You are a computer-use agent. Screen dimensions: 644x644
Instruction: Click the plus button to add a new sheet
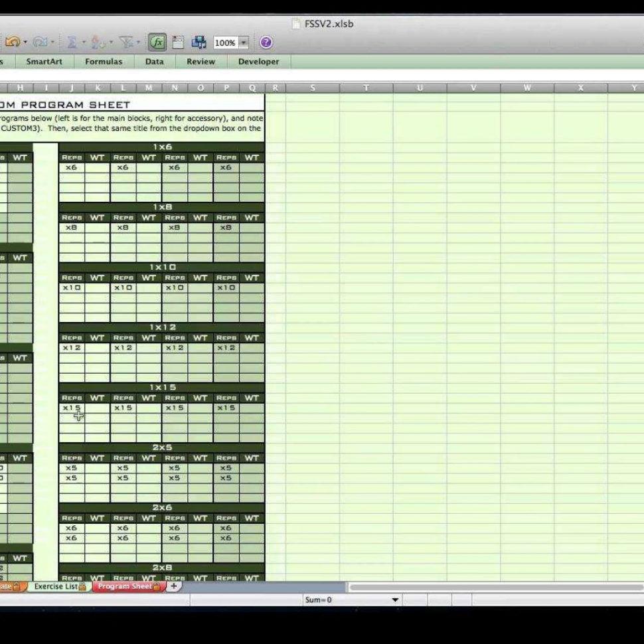click(x=173, y=587)
